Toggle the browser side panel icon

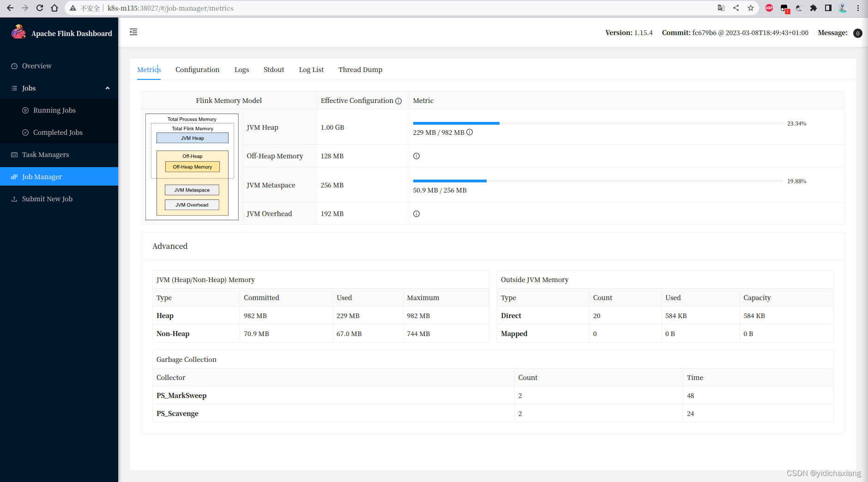click(x=828, y=8)
